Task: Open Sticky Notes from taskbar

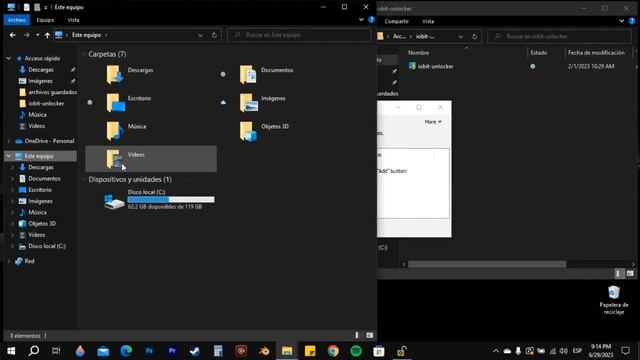Action: click(310, 351)
